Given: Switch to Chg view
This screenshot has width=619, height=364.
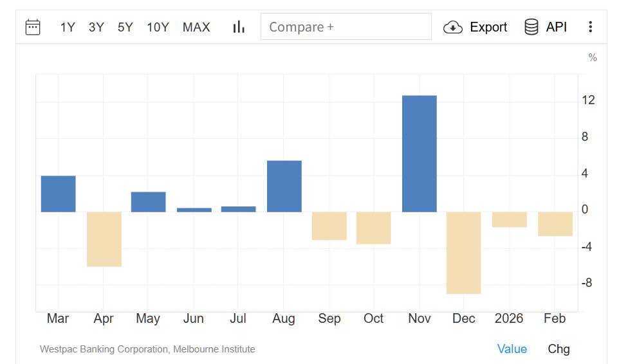Looking at the screenshot, I should (x=559, y=349).
